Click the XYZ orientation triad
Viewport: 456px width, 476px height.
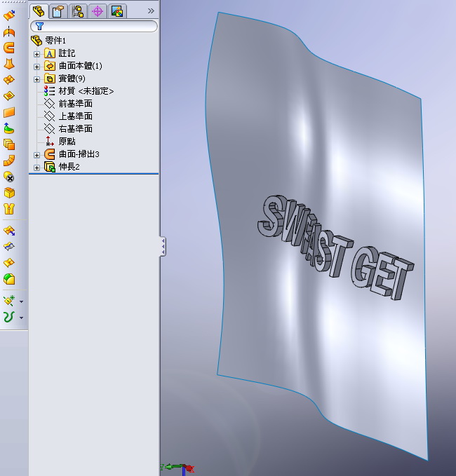pyautogui.click(x=177, y=468)
